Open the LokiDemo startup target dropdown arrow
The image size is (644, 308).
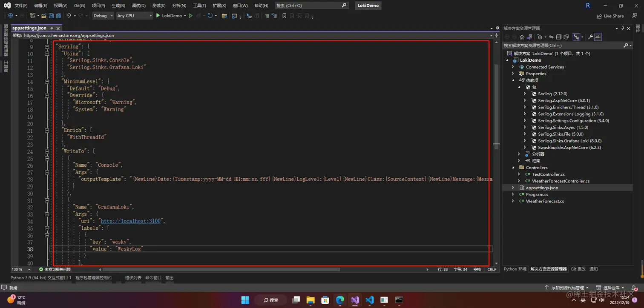coord(185,16)
